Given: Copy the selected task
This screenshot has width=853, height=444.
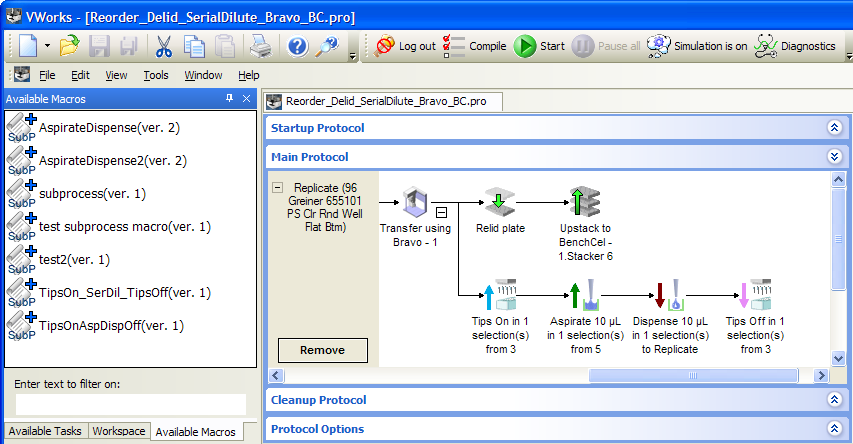Looking at the screenshot, I should point(194,46).
